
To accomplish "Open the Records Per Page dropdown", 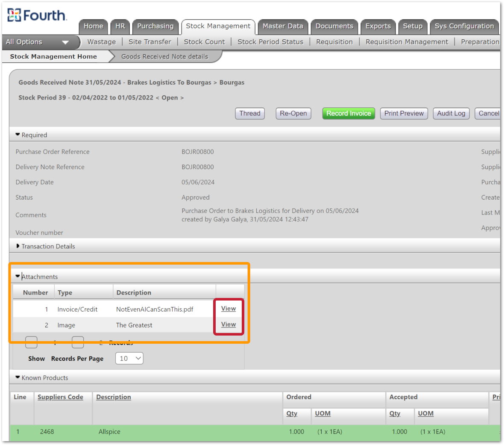I will 129,358.
